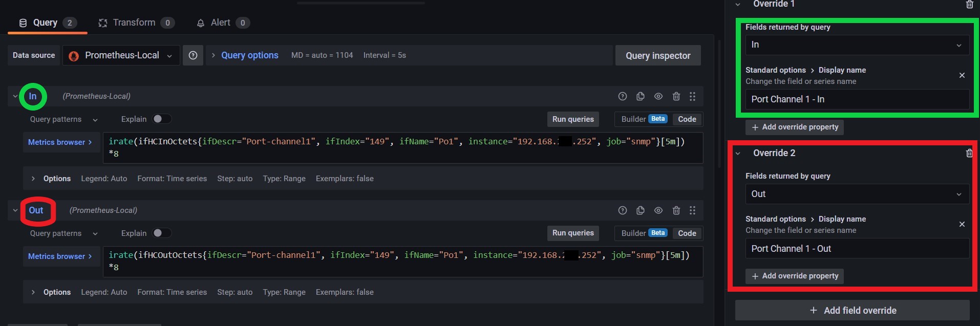Screen dimensions: 980x326
Task: Collapse the Out query row
Action: (15, 210)
